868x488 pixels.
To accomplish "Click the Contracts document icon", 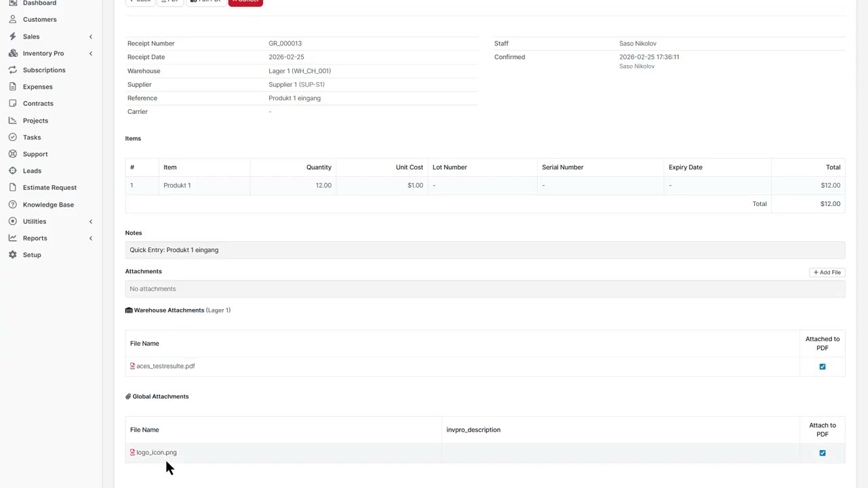I will [x=13, y=104].
